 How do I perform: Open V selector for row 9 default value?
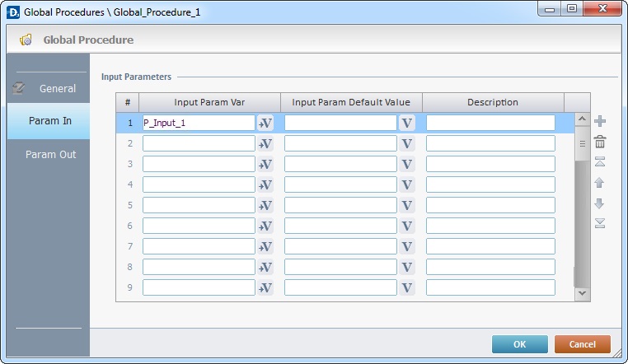pos(407,287)
